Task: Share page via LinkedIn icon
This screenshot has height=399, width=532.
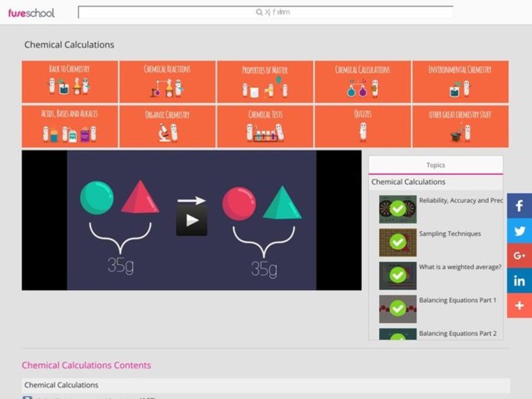Action: coord(519,281)
